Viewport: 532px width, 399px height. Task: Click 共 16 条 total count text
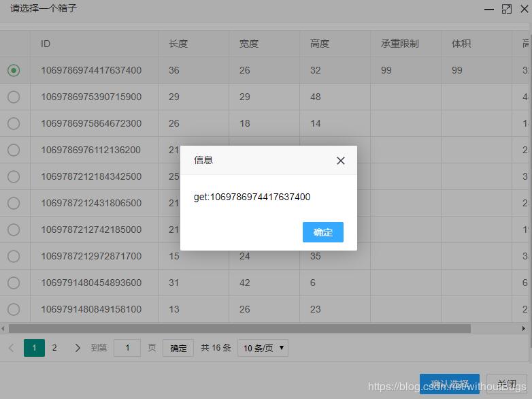[x=216, y=348]
